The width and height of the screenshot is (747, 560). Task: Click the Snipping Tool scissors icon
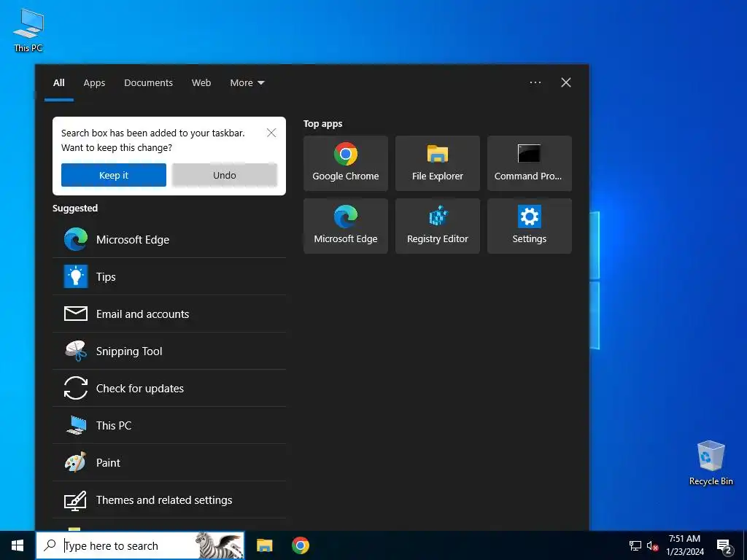(76, 351)
